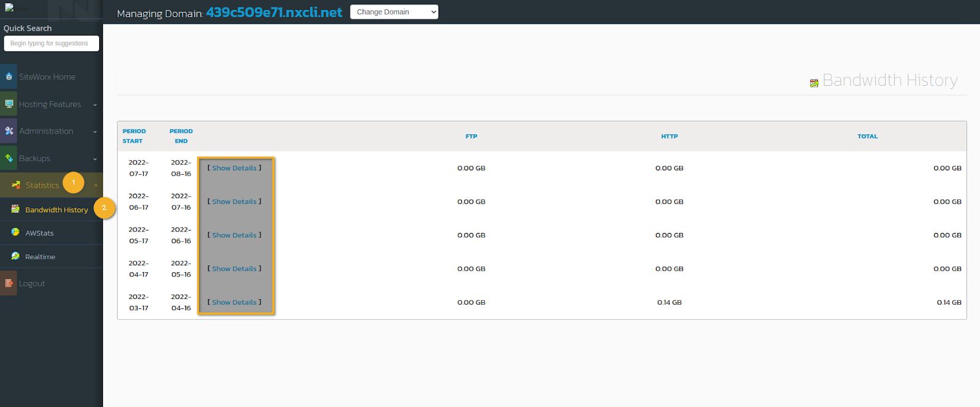Viewport: 980px width, 407px height.
Task: Click the SiteWorx Home house icon
Action: point(9,77)
